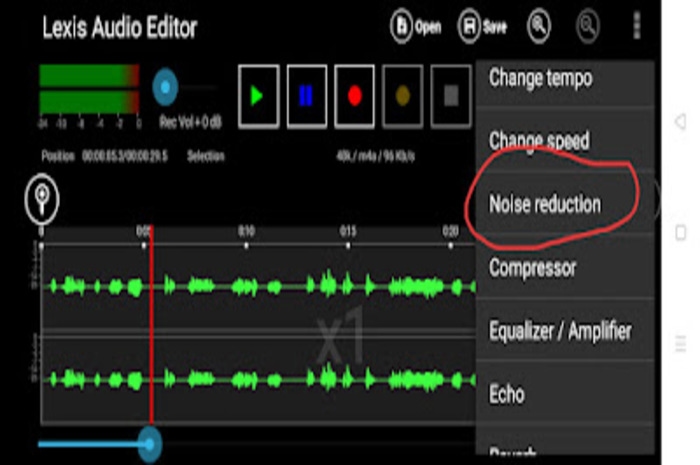This screenshot has height=465, width=700.
Task: Click the upper channel waveform
Action: click(259, 286)
